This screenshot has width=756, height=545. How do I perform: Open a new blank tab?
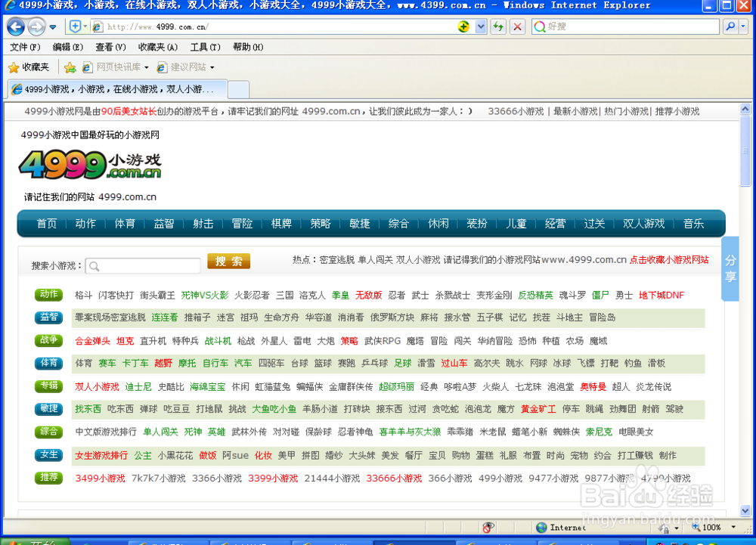tap(238, 90)
